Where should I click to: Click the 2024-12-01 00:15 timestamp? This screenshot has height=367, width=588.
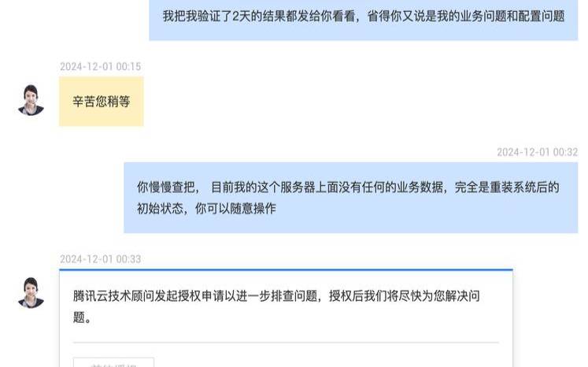coord(101,66)
